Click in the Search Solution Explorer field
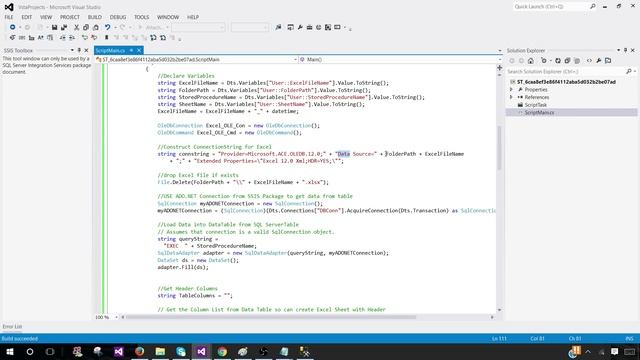Image resolution: width=640 pixels, height=360 pixels. pyautogui.click(x=565, y=71)
